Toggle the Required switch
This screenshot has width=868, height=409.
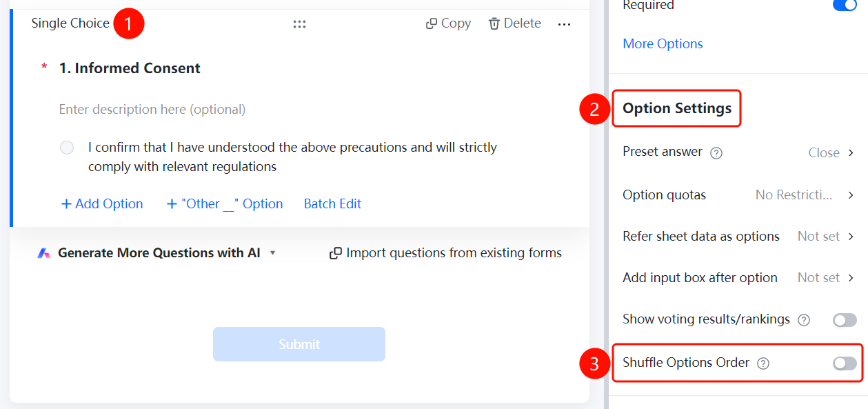(845, 5)
